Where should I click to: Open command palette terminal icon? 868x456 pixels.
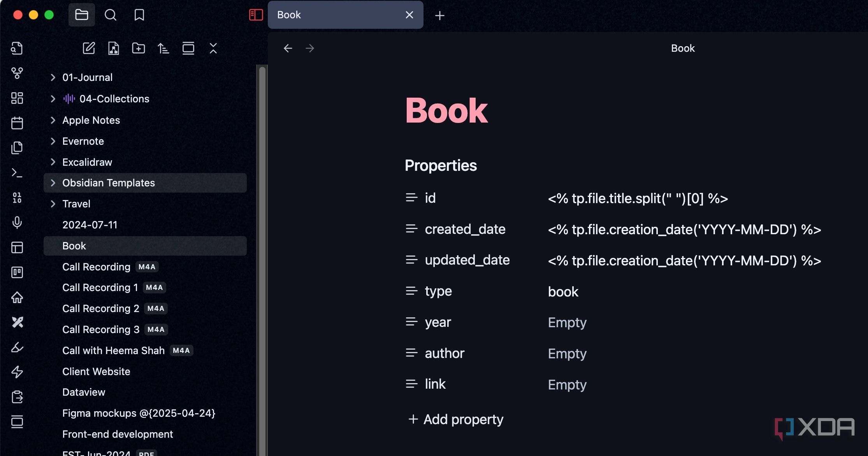click(x=17, y=173)
